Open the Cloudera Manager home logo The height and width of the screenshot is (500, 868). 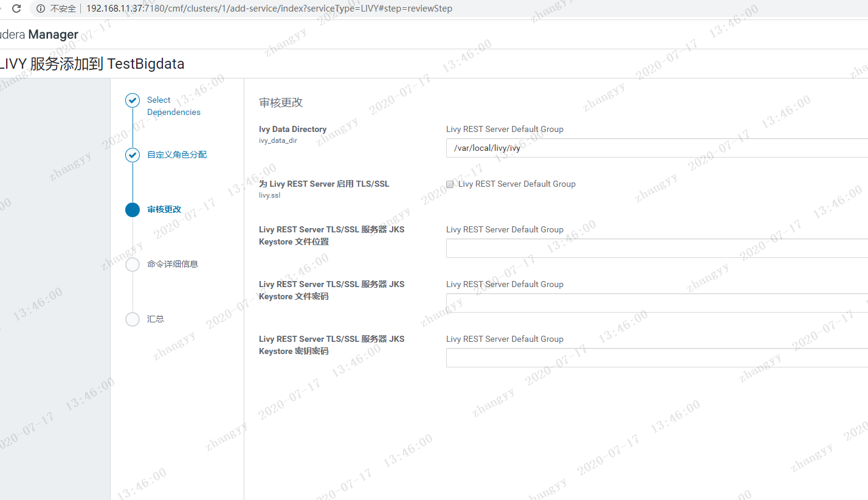(39, 35)
